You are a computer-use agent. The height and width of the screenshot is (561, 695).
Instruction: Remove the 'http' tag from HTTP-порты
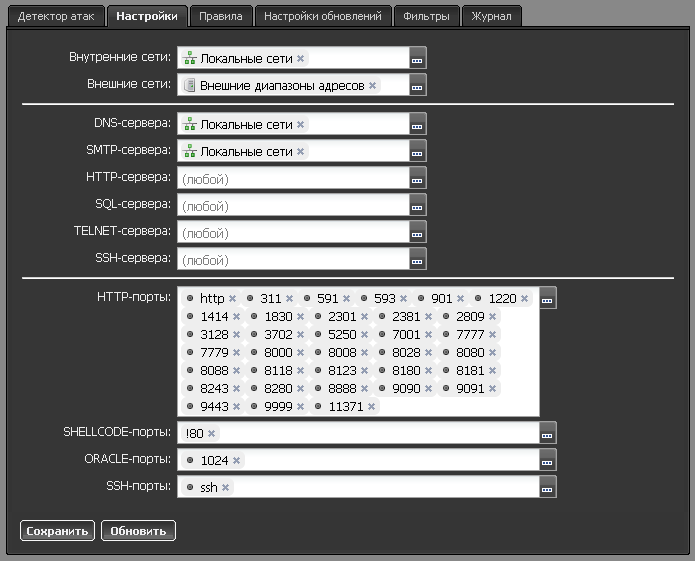pyautogui.click(x=233, y=299)
